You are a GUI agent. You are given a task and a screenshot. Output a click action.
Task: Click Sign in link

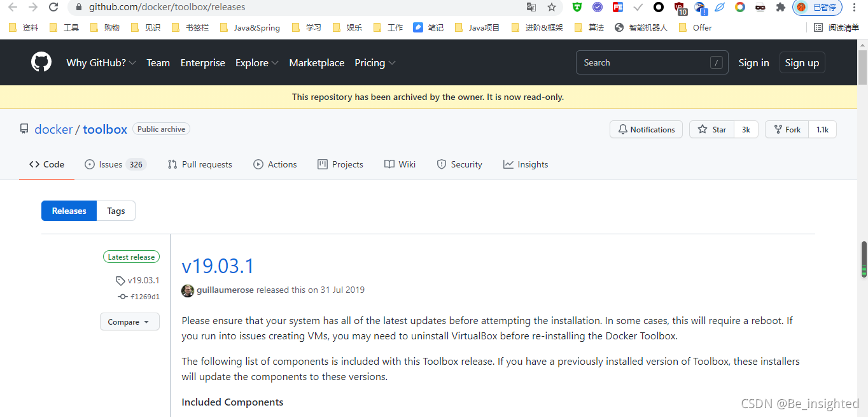point(753,62)
